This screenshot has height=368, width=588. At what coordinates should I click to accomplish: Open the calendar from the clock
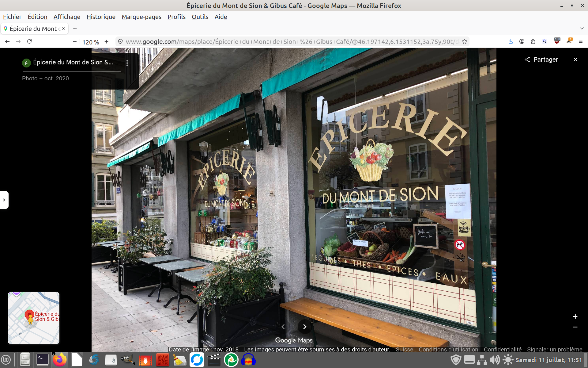pyautogui.click(x=548, y=360)
